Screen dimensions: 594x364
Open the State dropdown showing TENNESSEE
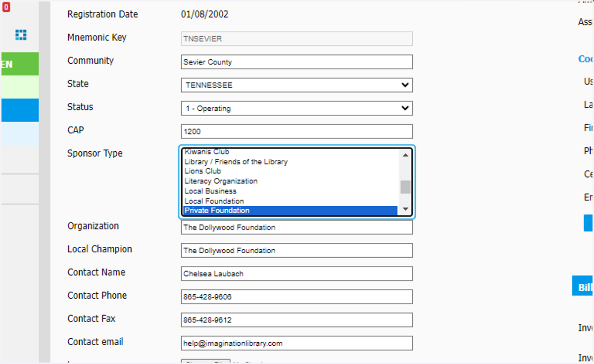[x=297, y=85]
